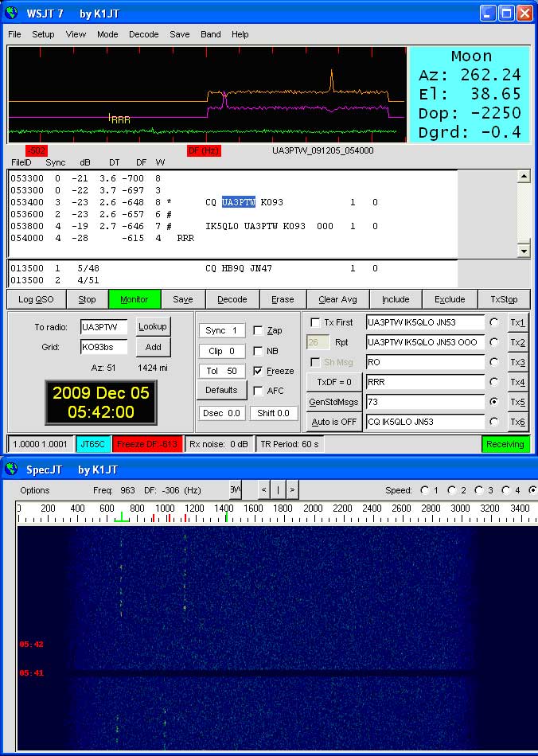Select the radio button for Tx2 message
The image size is (538, 756).
click(x=493, y=342)
